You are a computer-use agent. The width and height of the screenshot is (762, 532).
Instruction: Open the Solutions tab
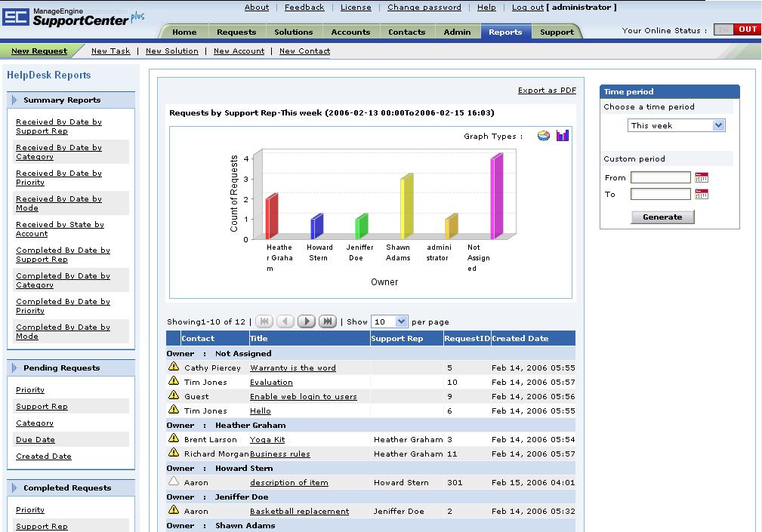tap(294, 32)
